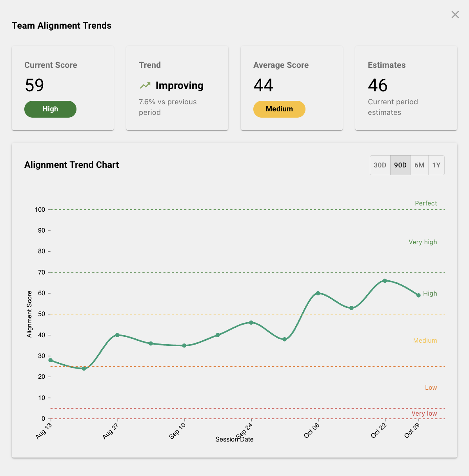
Task: Click the Medium zone label on the chart
Action: [x=425, y=340]
